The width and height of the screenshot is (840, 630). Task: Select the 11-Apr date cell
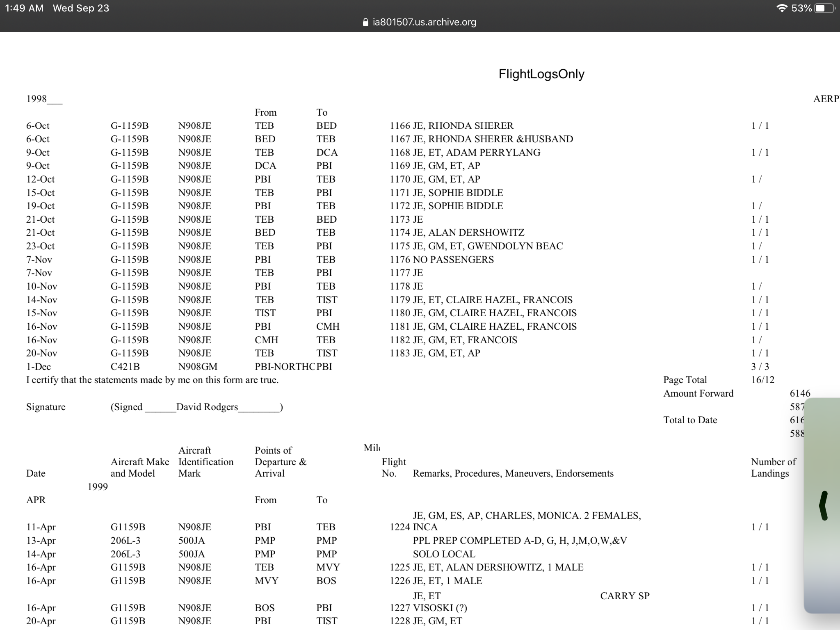[x=41, y=527]
